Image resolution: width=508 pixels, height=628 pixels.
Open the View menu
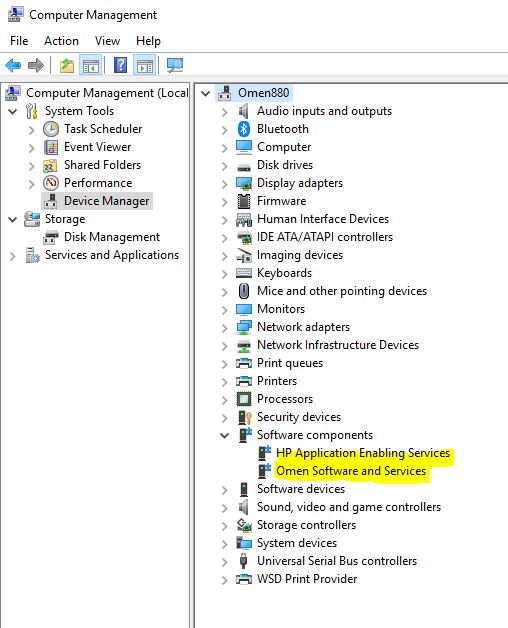click(107, 41)
